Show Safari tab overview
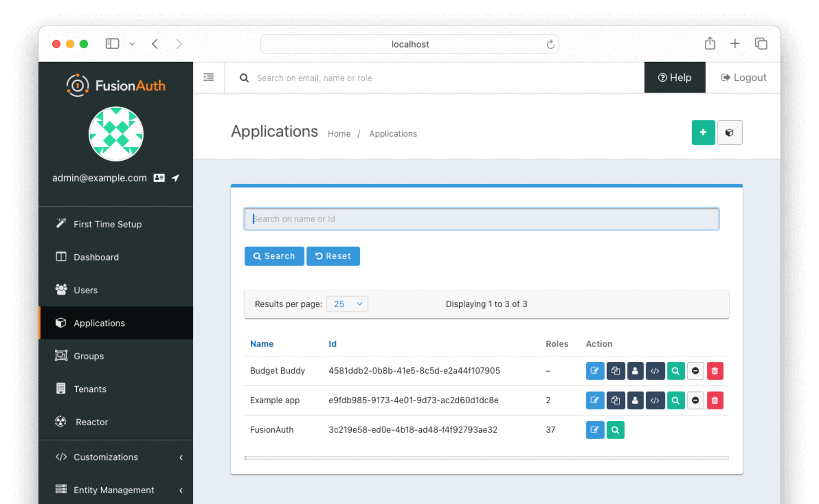 coord(761,44)
